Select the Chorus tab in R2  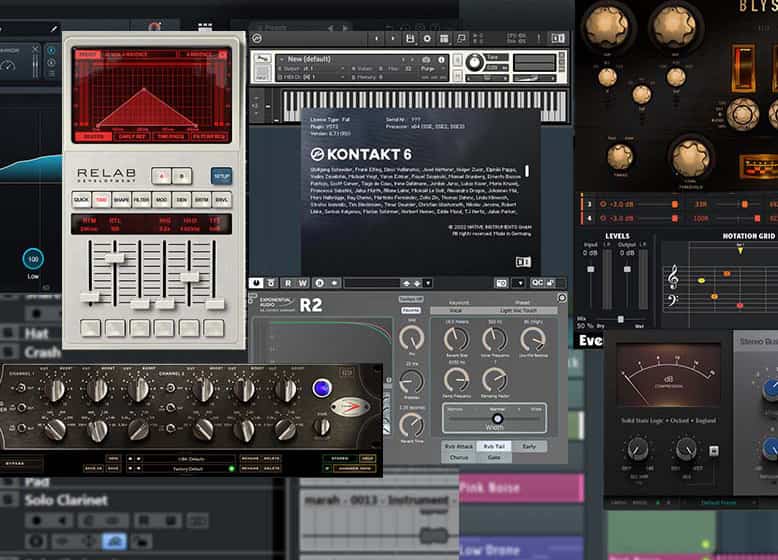coord(458,457)
